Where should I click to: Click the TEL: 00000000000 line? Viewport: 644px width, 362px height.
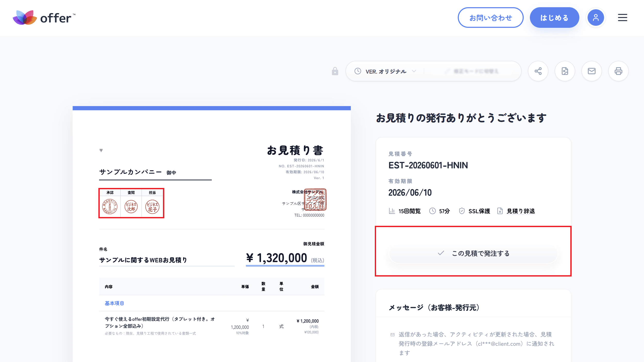[x=309, y=215]
